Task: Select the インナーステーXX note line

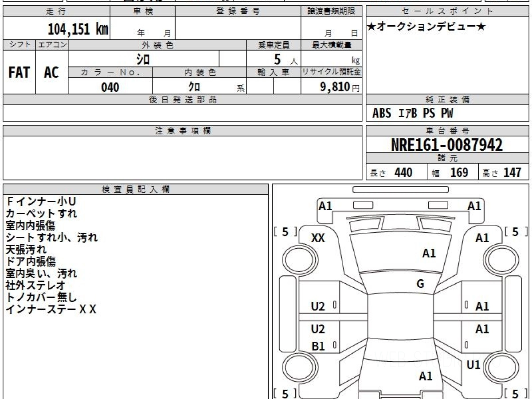Action: point(51,309)
